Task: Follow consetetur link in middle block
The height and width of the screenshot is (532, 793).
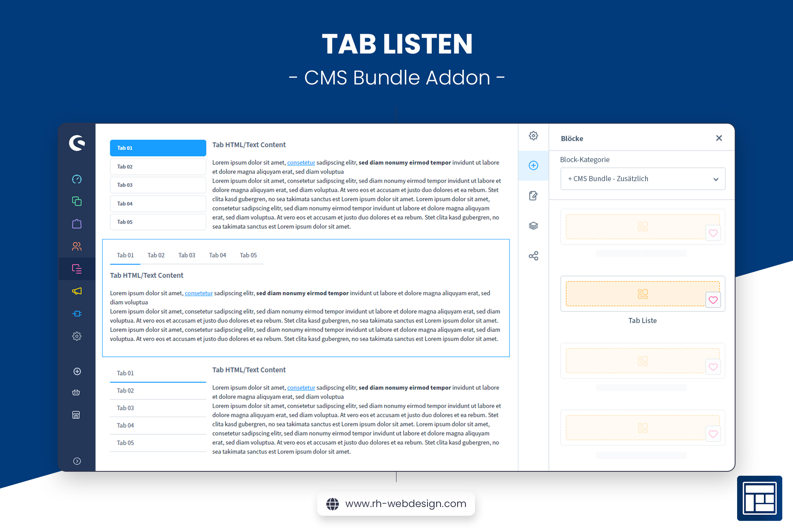Action: [199, 293]
